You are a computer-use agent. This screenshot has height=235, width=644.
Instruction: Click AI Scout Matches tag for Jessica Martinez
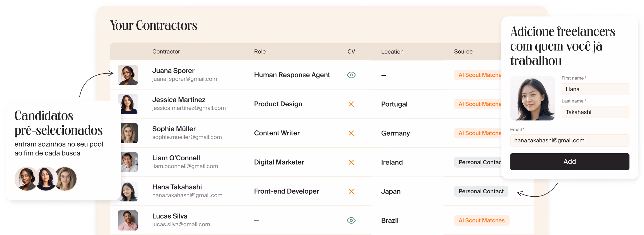pos(478,104)
